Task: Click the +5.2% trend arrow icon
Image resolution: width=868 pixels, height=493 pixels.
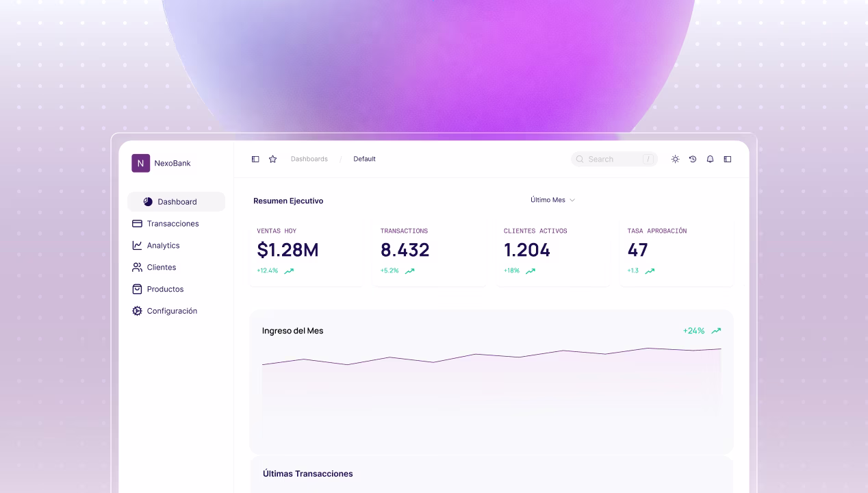Action: [x=409, y=271]
